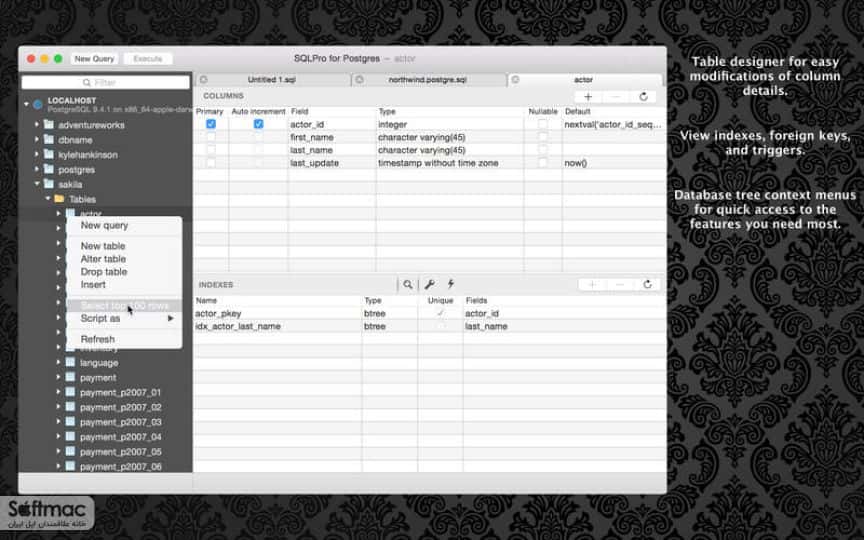Click the Tables folder icon

click(60, 199)
